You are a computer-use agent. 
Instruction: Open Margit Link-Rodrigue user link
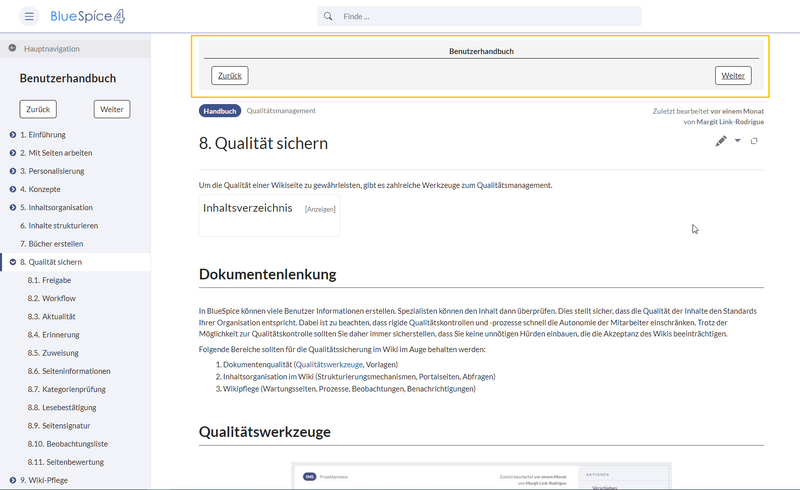[730, 122]
